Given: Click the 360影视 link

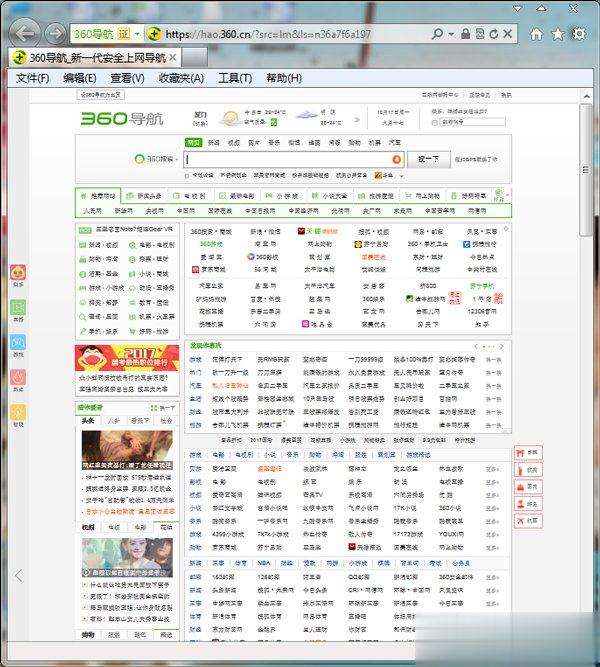Looking at the screenshot, I should tap(263, 257).
